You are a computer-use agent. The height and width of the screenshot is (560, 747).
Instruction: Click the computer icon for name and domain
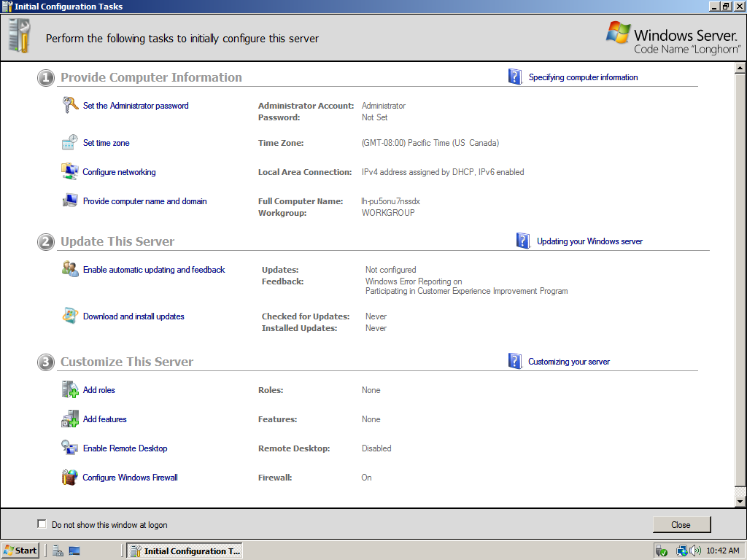pyautogui.click(x=70, y=201)
